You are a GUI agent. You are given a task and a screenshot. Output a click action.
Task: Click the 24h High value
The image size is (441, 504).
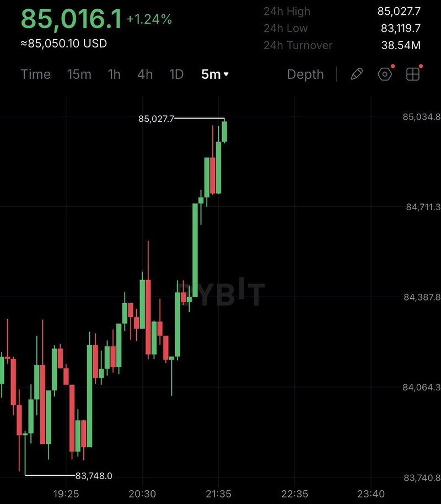(399, 11)
